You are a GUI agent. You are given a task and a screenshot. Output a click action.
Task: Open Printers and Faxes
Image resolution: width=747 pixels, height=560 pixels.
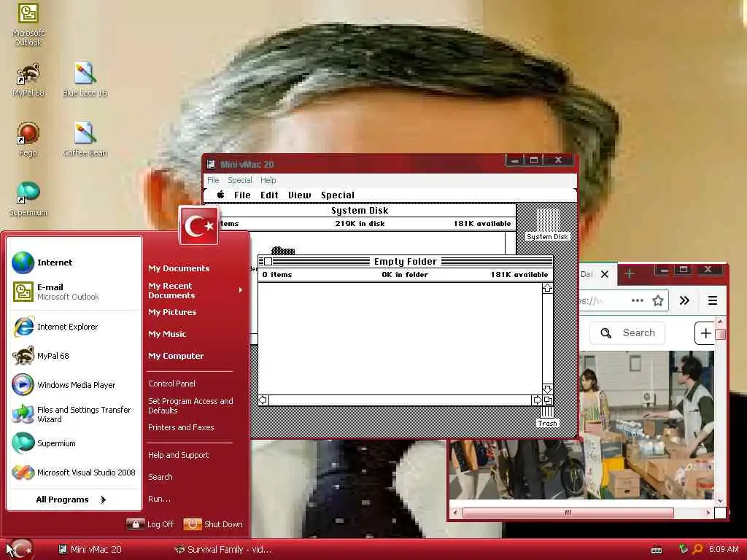tap(181, 427)
